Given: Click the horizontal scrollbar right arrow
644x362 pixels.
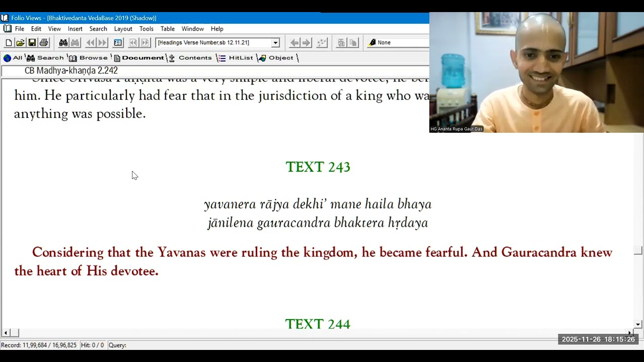Looking at the screenshot, I should pyautogui.click(x=629, y=333).
